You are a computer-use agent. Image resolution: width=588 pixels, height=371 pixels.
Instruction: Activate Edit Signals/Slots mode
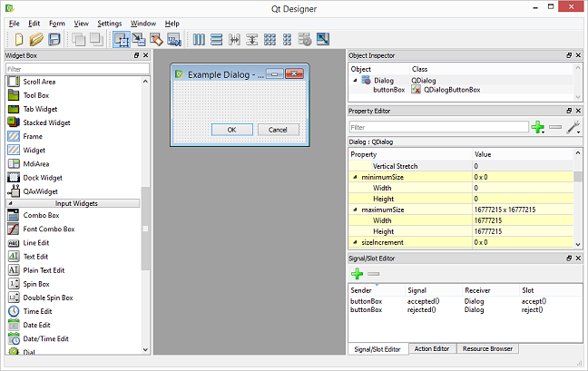[x=139, y=39]
